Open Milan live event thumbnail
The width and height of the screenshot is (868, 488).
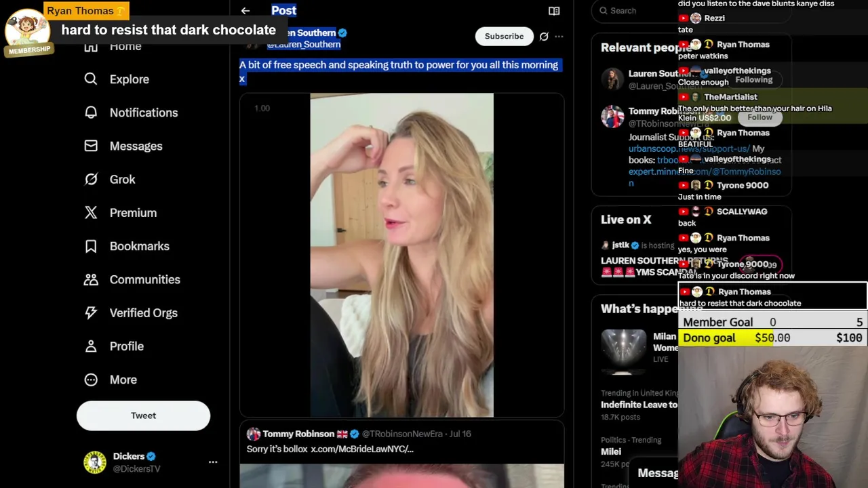coord(624,350)
